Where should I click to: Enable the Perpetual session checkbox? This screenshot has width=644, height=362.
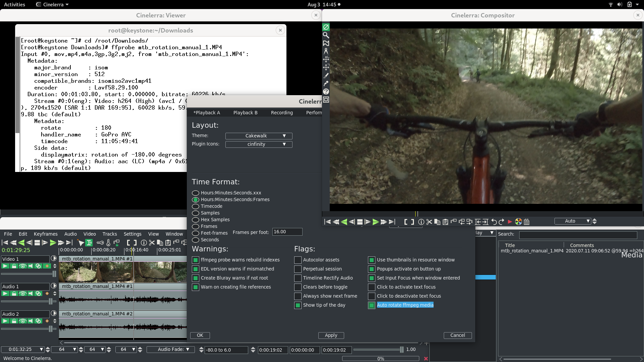pos(298,269)
